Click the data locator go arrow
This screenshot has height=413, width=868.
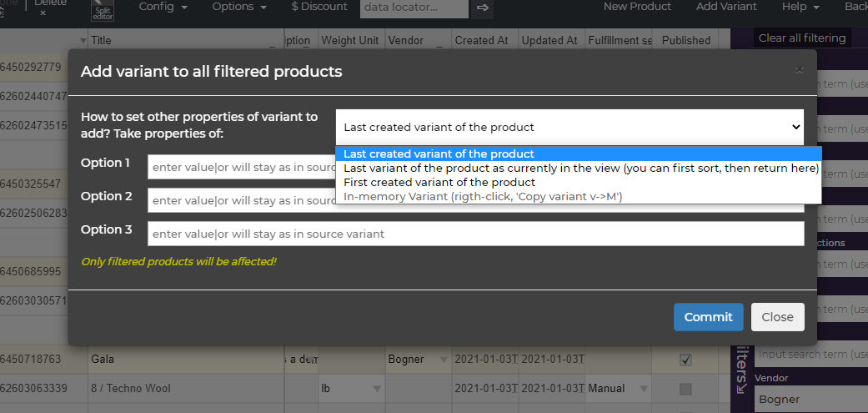(482, 8)
